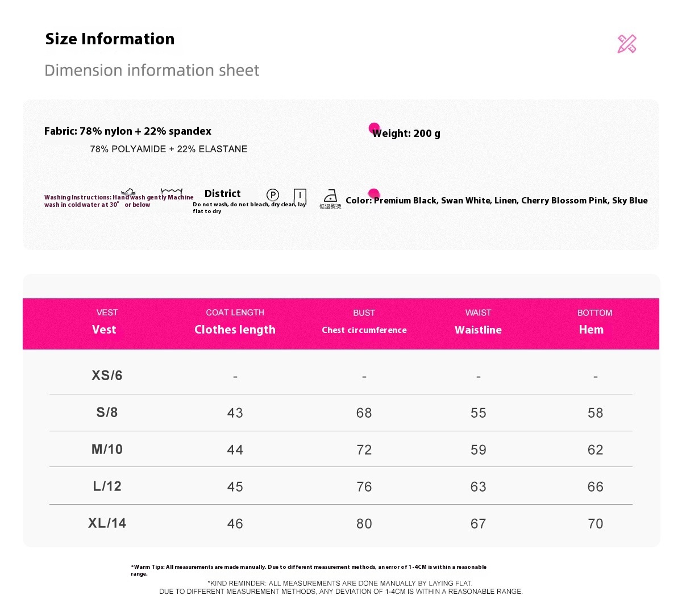Click the Chest circumference header

[x=364, y=330]
